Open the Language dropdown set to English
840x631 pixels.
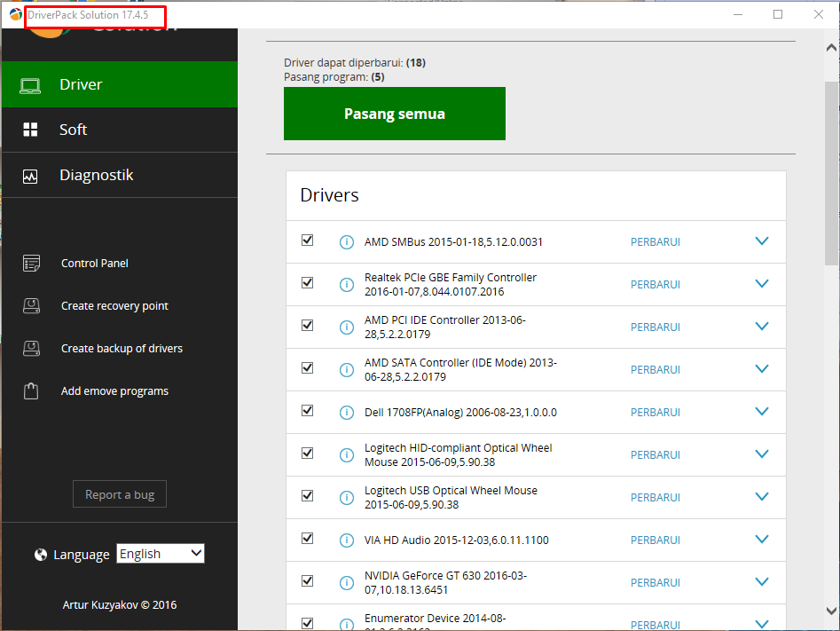coord(161,554)
